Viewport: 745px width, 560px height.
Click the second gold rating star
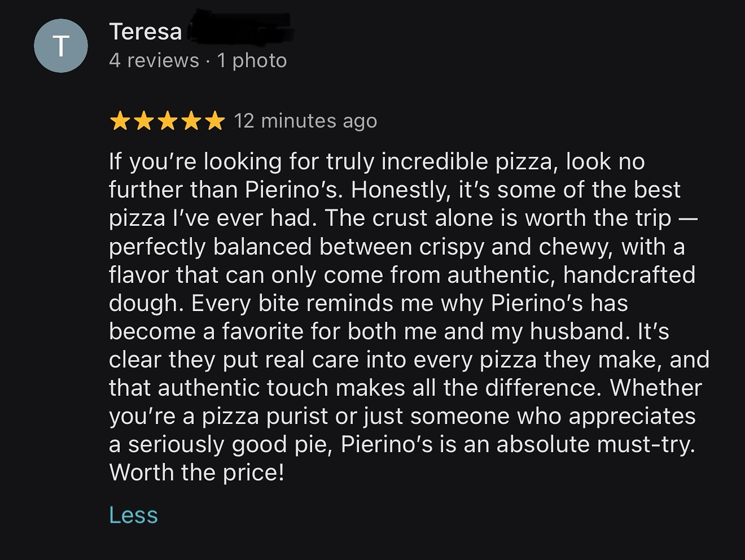[143, 120]
